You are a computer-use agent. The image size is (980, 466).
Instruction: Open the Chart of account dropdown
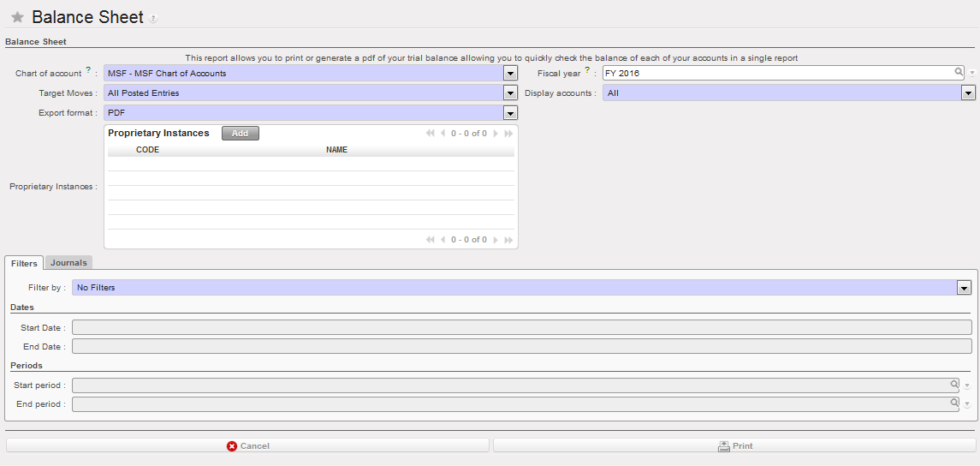[511, 73]
